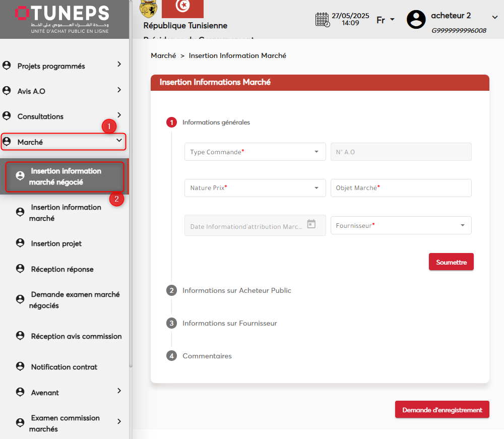
Task: Open the Nature Prix dropdown
Action: coord(255,188)
